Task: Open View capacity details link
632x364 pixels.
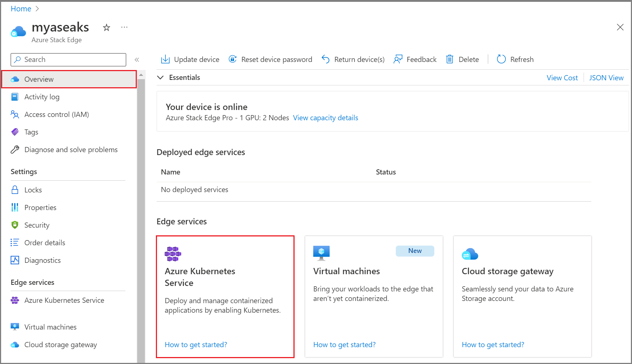Action: click(325, 118)
